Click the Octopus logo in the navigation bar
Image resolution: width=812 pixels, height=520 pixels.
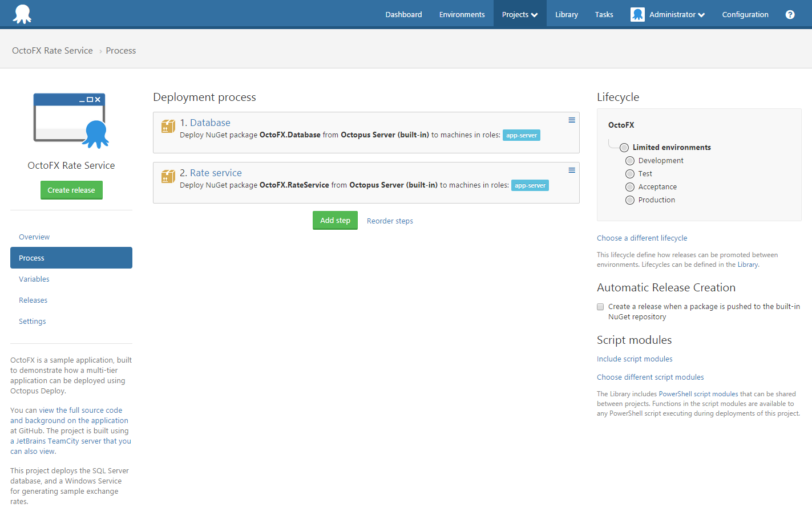coord(22,14)
